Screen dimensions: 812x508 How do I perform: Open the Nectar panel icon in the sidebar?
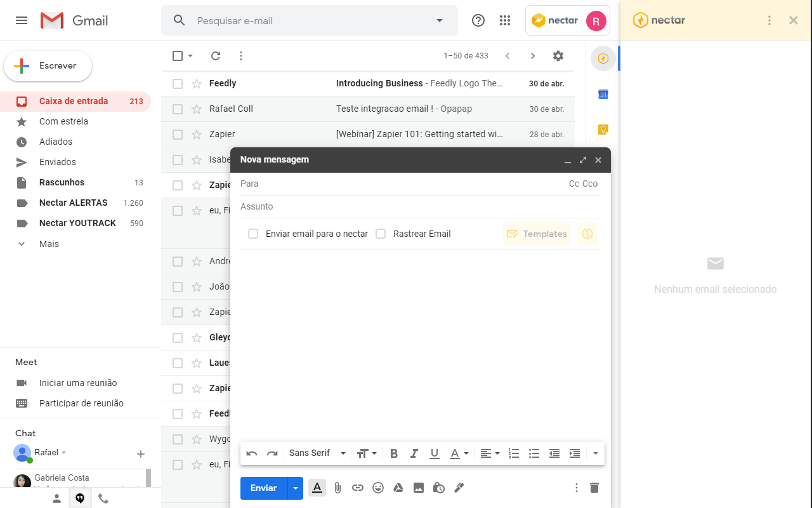tap(603, 58)
